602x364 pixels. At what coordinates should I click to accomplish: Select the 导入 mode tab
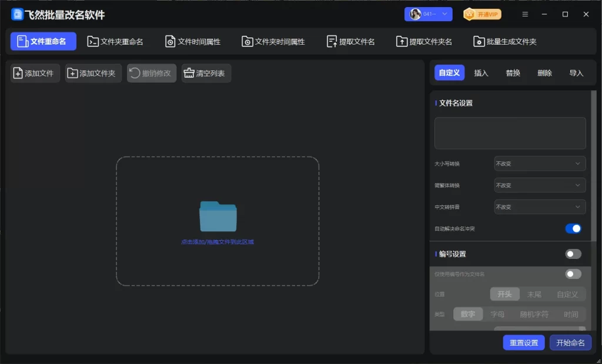click(x=576, y=73)
